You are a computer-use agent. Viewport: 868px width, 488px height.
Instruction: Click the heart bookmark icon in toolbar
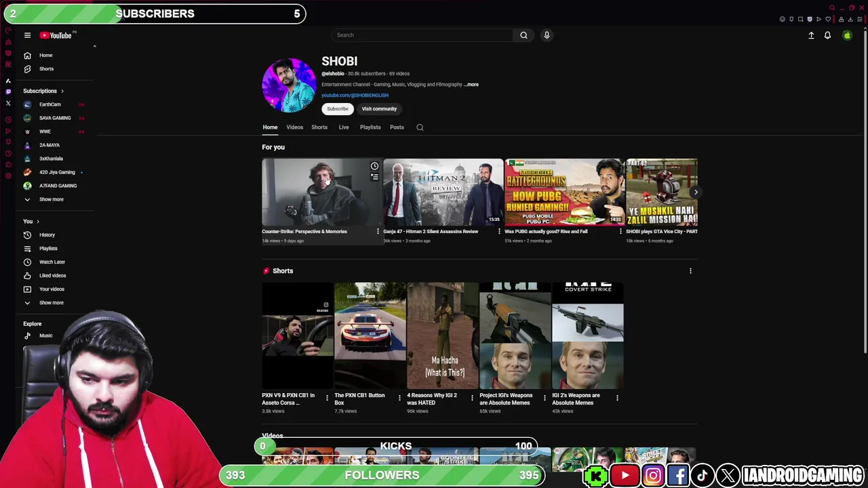pos(828,19)
